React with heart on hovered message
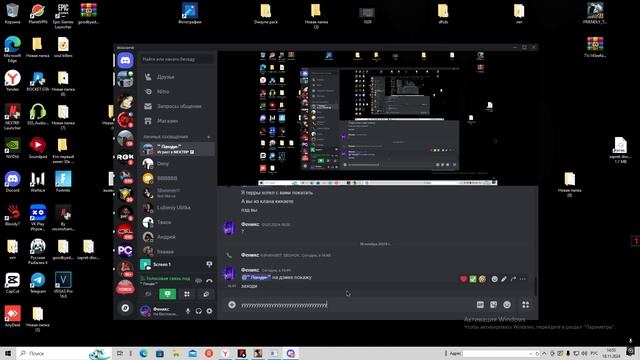 click(x=463, y=279)
